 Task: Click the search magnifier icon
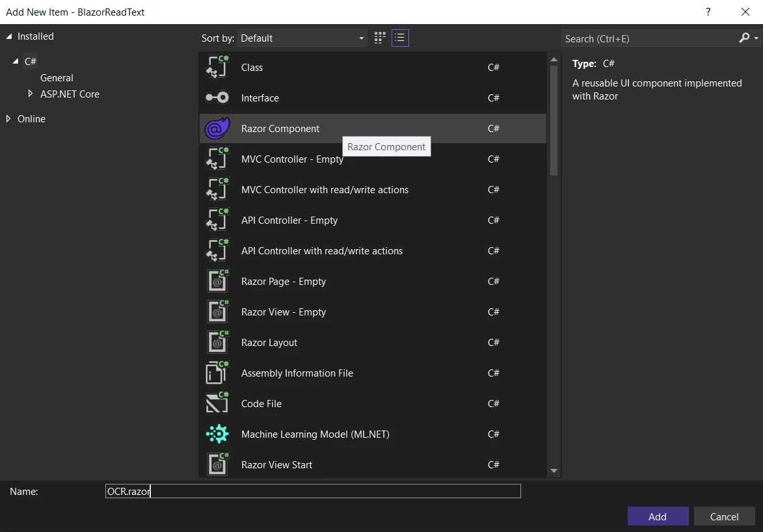tap(744, 38)
